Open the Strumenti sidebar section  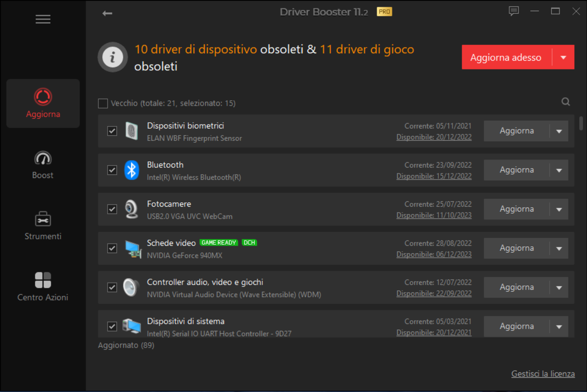point(43,226)
